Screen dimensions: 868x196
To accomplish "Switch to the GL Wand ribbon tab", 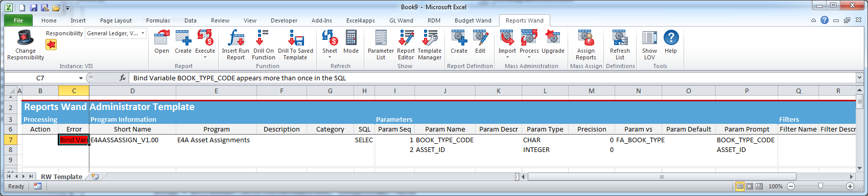I will 401,20.
